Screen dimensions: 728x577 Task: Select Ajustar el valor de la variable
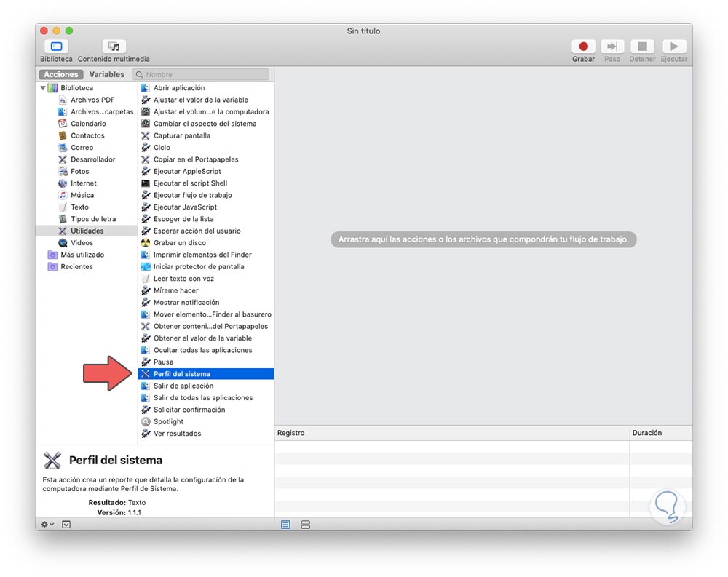tap(206, 100)
